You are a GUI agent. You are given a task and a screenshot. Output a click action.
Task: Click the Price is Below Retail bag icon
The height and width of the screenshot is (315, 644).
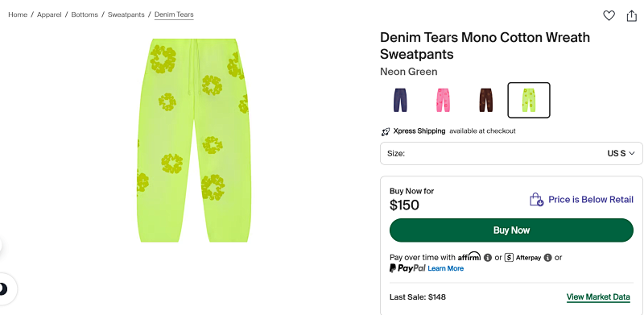pyautogui.click(x=536, y=200)
